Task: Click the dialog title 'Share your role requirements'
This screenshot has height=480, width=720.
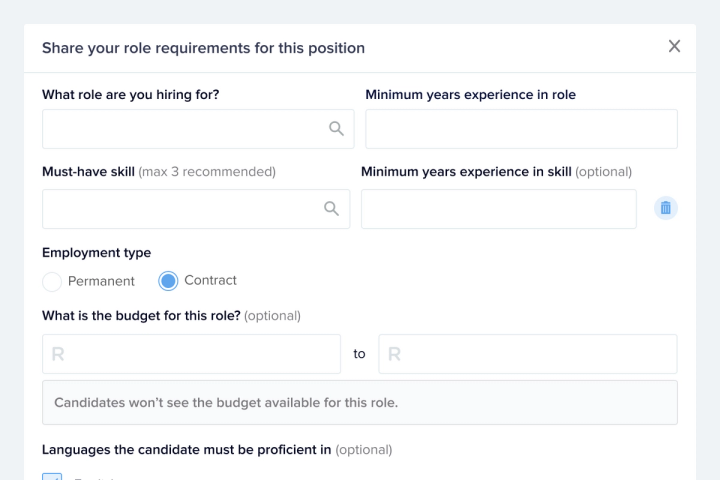Action: (x=203, y=48)
